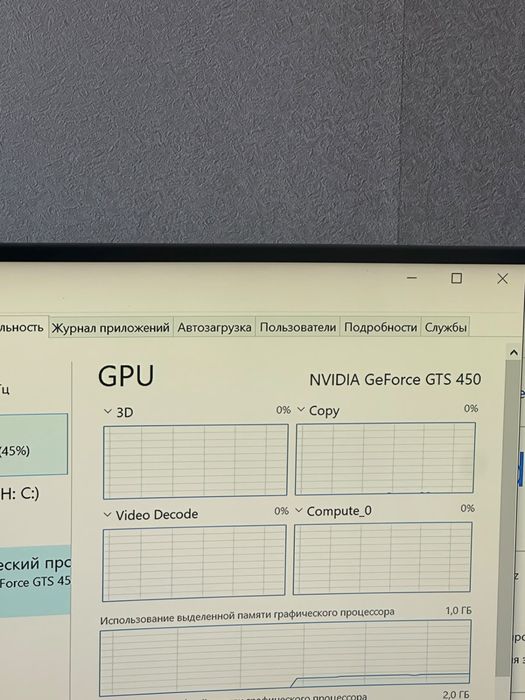This screenshot has width=525, height=700.
Task: Select the memory item showing 45%
Action: tap(33, 444)
